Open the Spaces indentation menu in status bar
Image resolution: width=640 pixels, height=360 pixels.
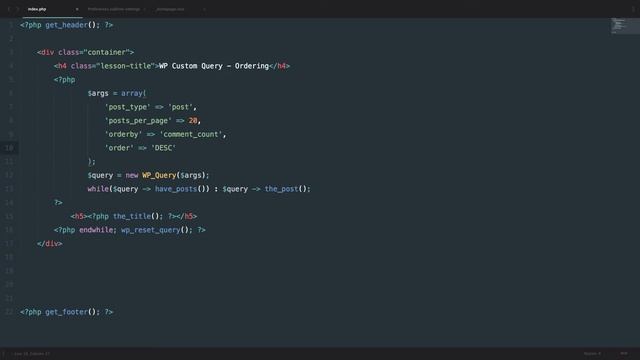(592, 353)
